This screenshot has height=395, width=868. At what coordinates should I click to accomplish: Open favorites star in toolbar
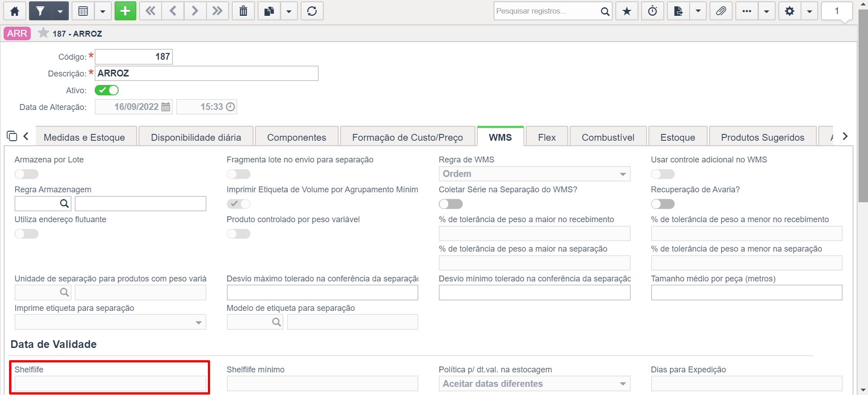[x=627, y=11]
